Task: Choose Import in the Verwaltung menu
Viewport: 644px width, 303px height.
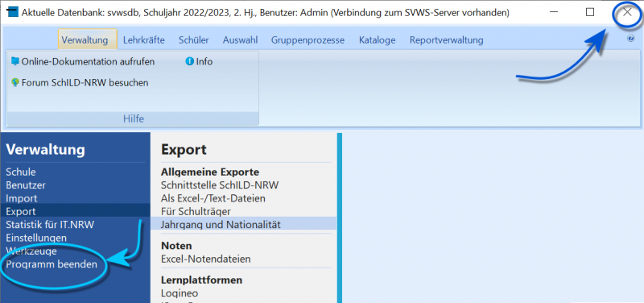Action: coord(22,198)
